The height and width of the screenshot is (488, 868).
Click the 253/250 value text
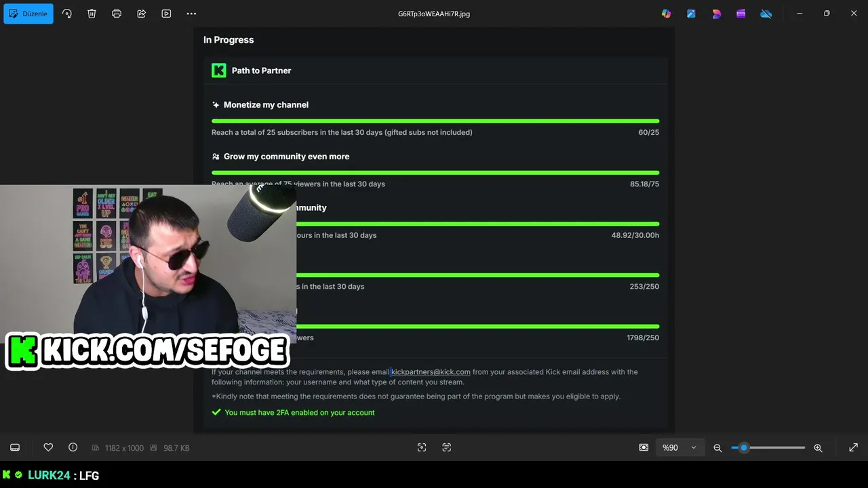pyautogui.click(x=644, y=287)
